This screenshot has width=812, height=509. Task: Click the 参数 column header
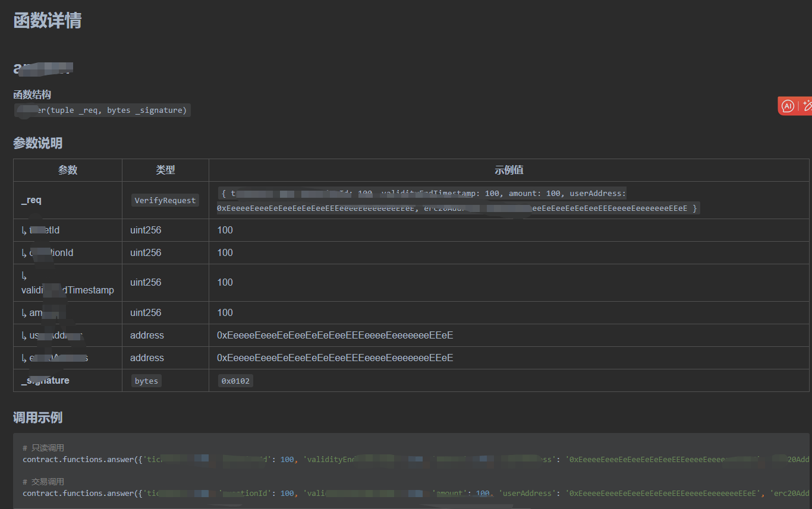[x=68, y=170]
